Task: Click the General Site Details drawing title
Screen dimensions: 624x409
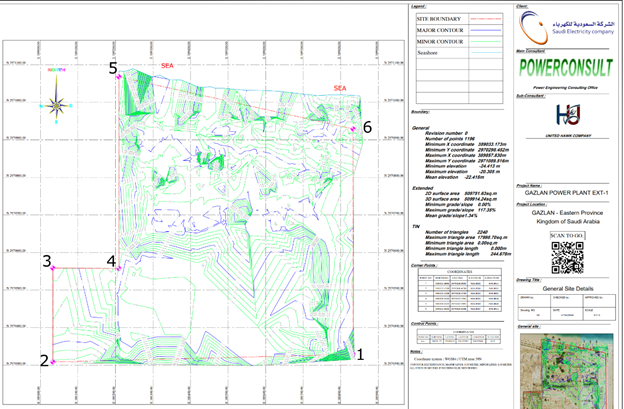Action: 568,288
